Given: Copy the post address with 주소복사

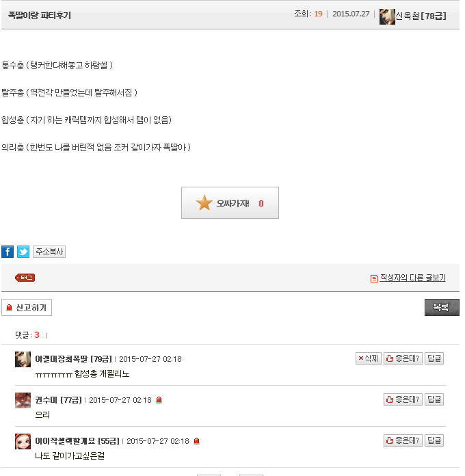Looking at the screenshot, I should [x=49, y=252].
